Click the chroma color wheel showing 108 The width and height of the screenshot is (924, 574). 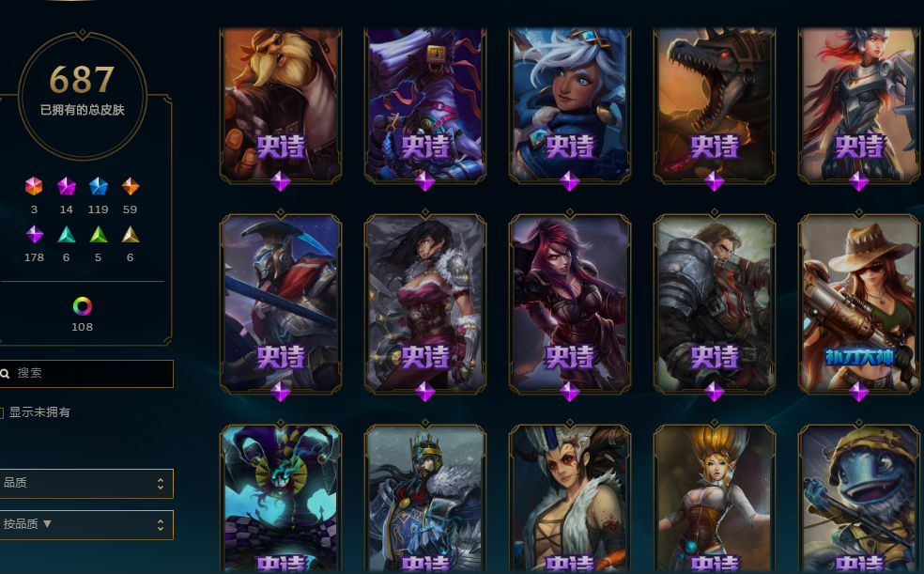[x=83, y=306]
